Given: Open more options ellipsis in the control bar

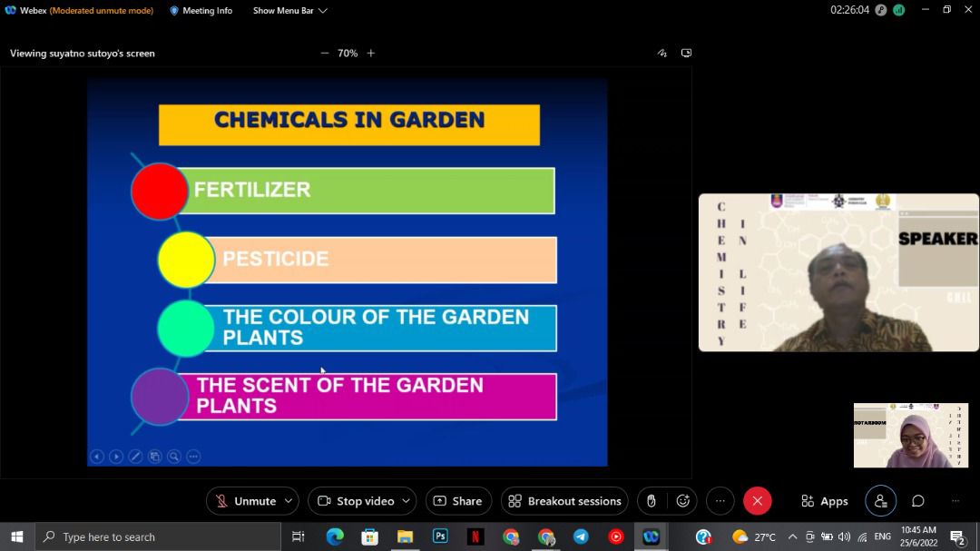Looking at the screenshot, I should [x=720, y=501].
